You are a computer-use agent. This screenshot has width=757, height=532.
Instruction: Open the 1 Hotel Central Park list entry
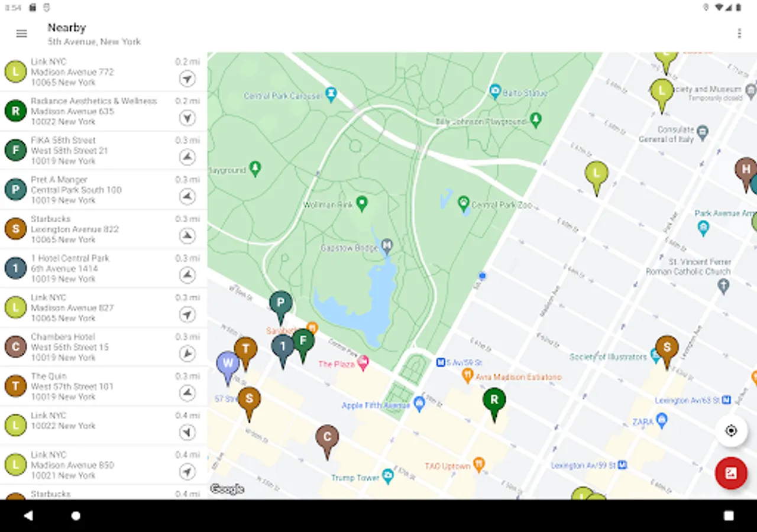pyautogui.click(x=103, y=268)
